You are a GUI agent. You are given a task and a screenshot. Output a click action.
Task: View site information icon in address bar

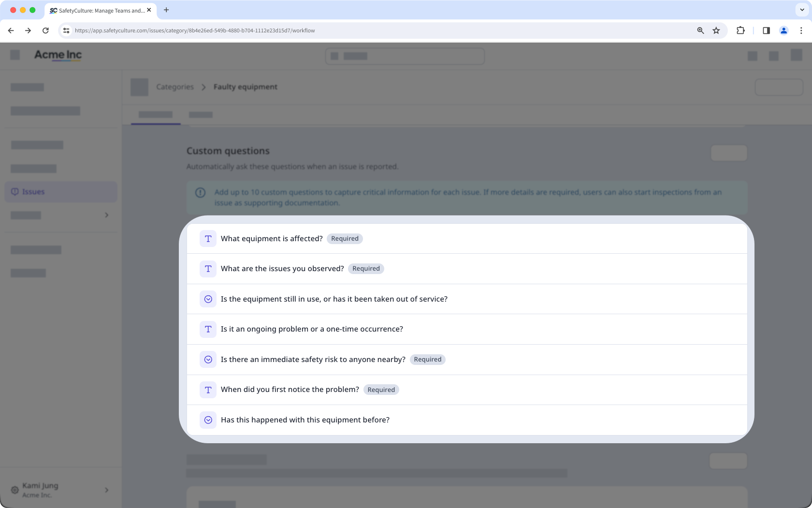(66, 30)
